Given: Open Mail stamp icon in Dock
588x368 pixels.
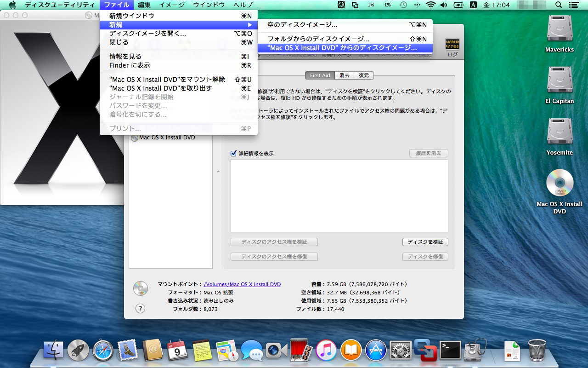Looking at the screenshot, I should tap(128, 351).
